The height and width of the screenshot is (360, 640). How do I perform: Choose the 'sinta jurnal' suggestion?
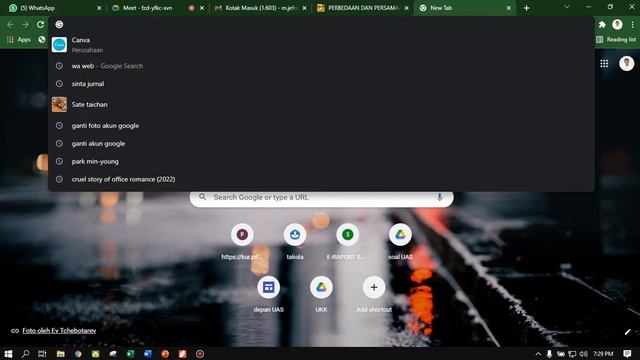point(321,84)
